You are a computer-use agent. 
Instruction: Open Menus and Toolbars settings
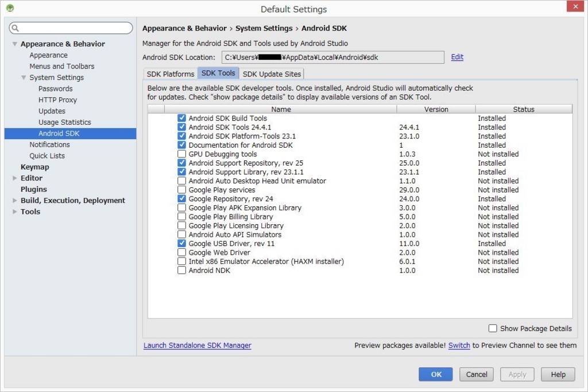pos(62,66)
